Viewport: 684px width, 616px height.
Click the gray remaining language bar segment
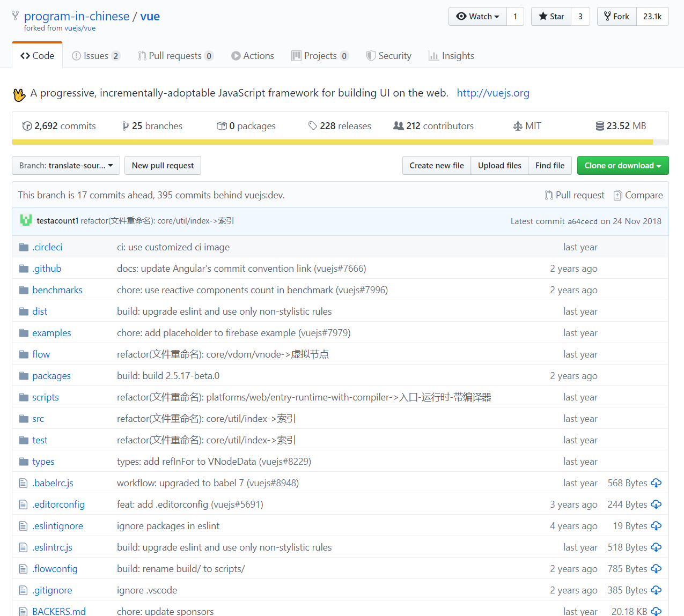tap(661, 143)
